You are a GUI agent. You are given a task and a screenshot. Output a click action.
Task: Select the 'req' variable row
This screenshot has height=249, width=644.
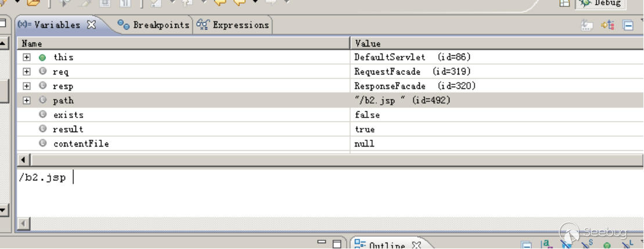330,72
